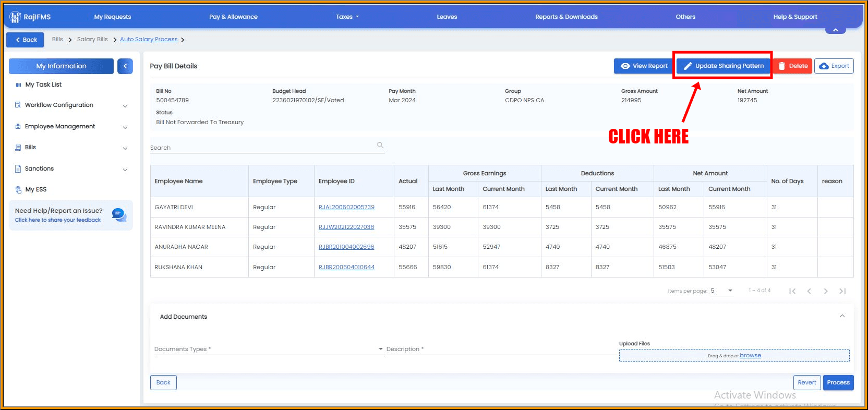This screenshot has width=868, height=410.
Task: Click the My Task List icon
Action: (x=18, y=85)
